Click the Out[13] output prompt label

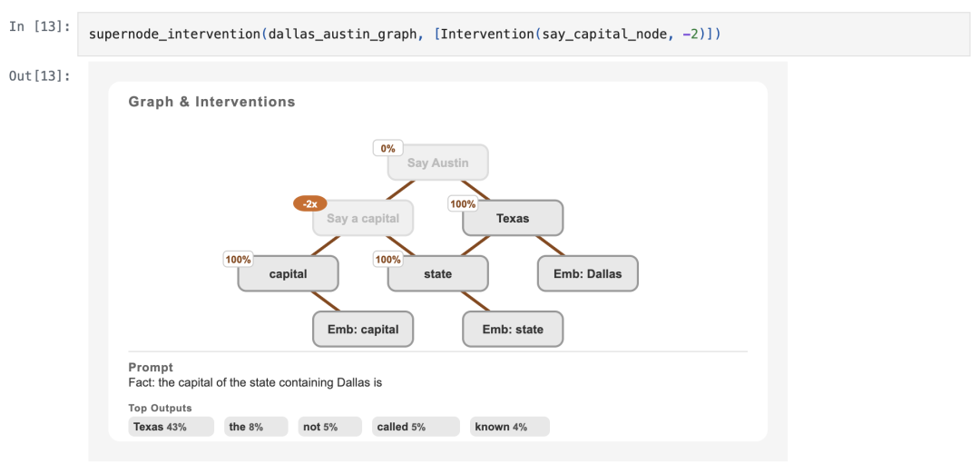pyautogui.click(x=39, y=76)
